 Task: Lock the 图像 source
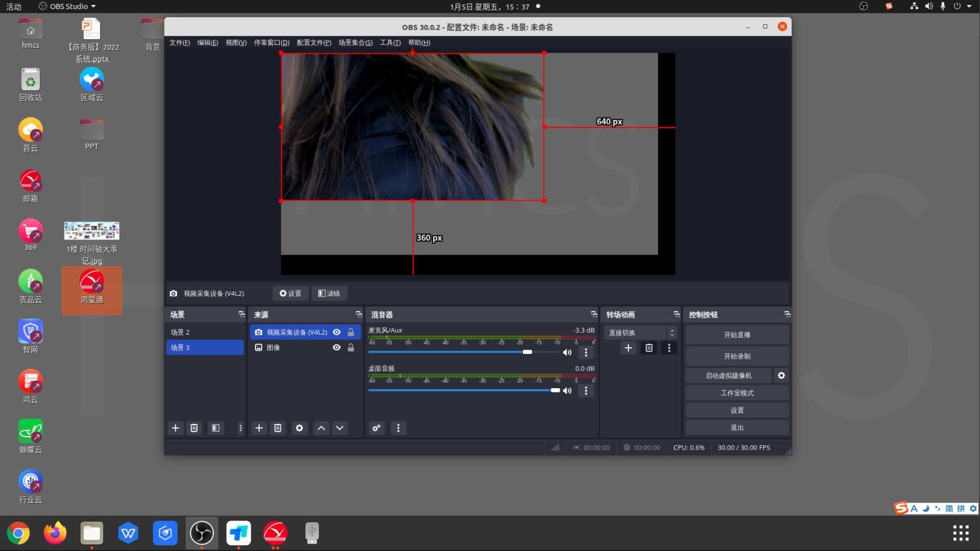pos(351,348)
